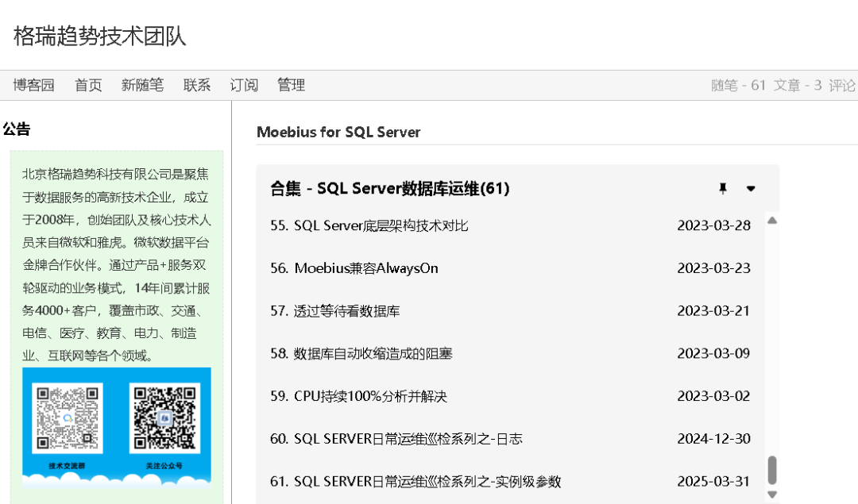
Task: Go to 首页 homepage
Action: 87,85
